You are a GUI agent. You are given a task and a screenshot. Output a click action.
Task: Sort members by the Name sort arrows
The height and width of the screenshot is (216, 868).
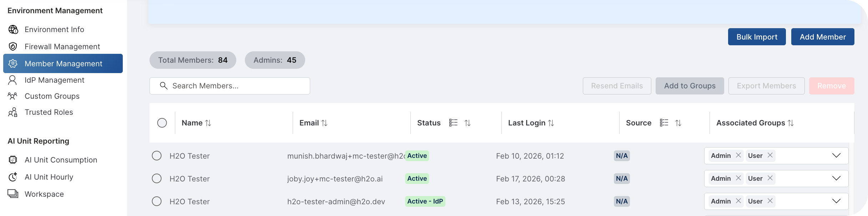pos(208,123)
